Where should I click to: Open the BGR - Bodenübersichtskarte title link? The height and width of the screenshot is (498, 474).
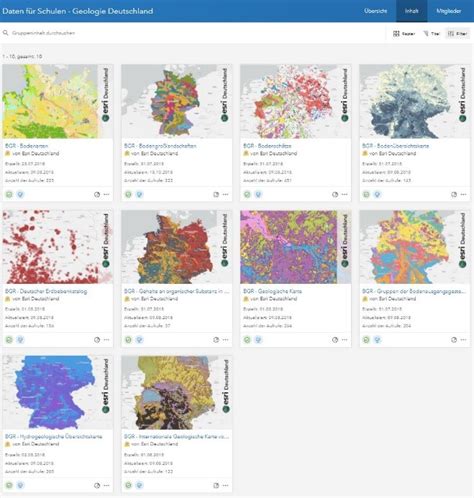tap(395, 146)
